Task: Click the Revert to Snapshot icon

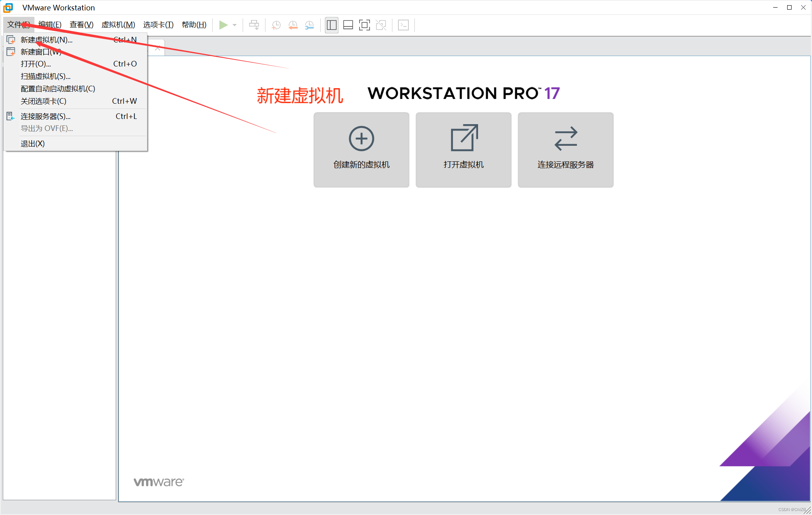Action: click(x=293, y=25)
